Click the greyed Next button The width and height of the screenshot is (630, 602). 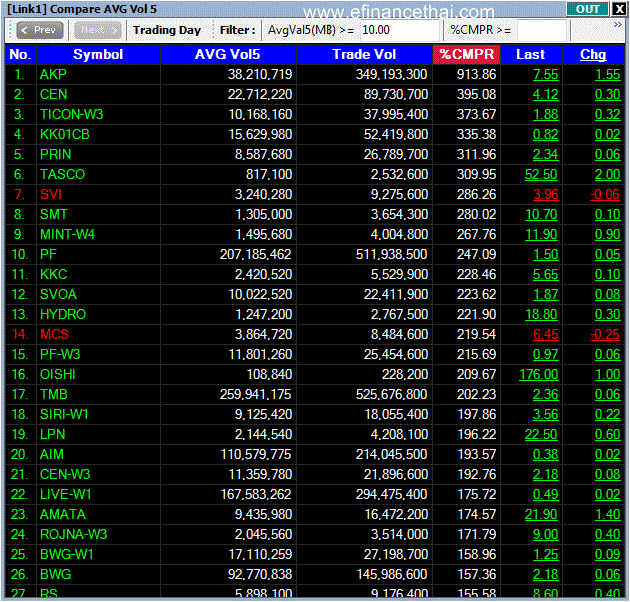click(x=98, y=30)
